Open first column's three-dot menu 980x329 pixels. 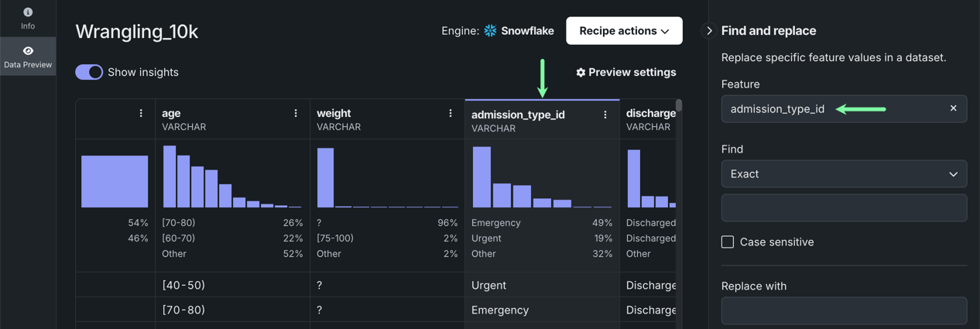tap(141, 113)
